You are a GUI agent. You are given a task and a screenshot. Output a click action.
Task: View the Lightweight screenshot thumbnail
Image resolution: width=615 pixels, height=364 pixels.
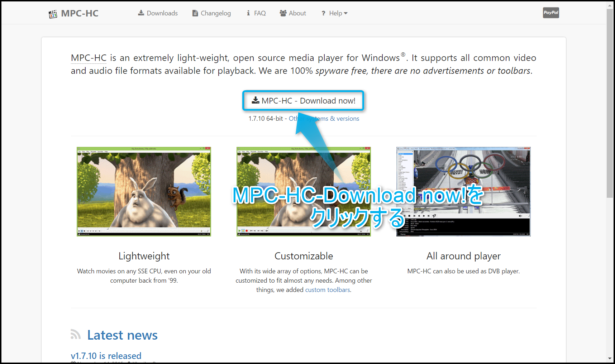[x=144, y=191]
